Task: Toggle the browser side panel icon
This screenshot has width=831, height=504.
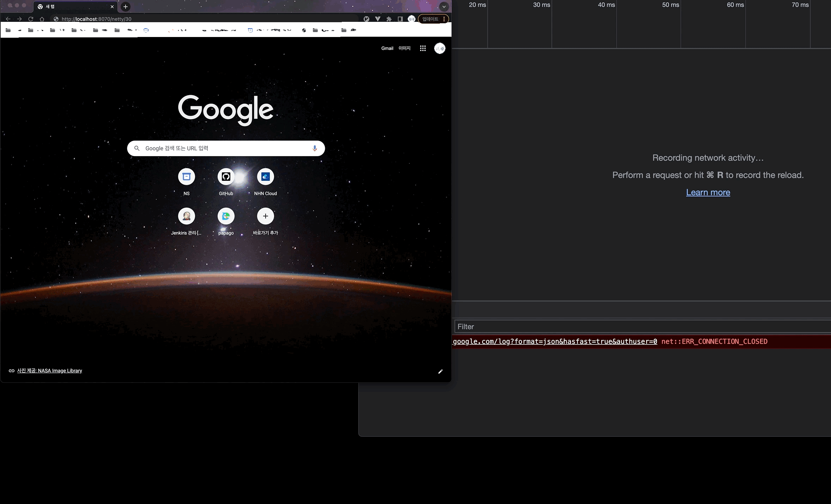Action: 400,19
